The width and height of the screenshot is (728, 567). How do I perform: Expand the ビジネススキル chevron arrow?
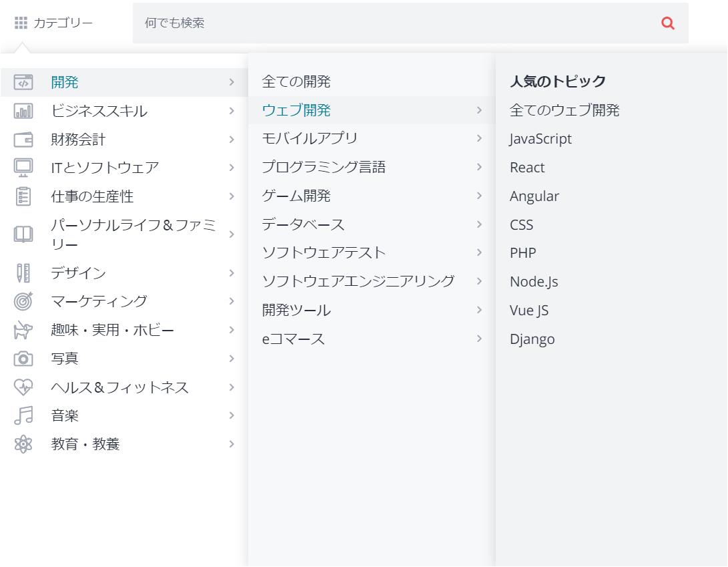tap(232, 111)
